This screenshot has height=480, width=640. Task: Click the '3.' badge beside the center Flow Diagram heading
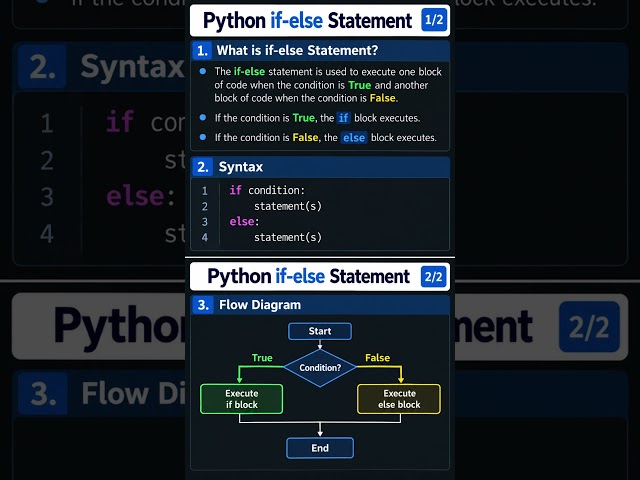tap(203, 305)
